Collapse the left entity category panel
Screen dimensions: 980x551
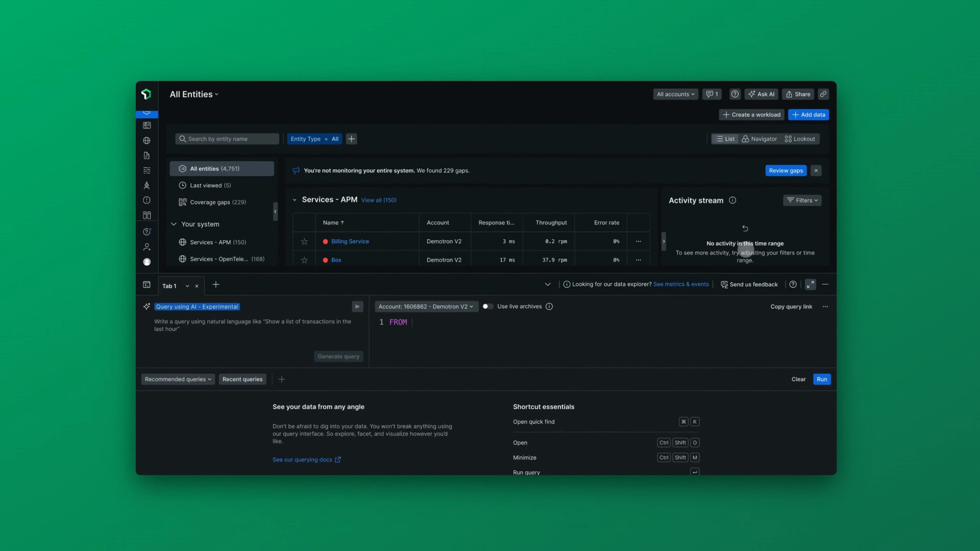pos(275,211)
